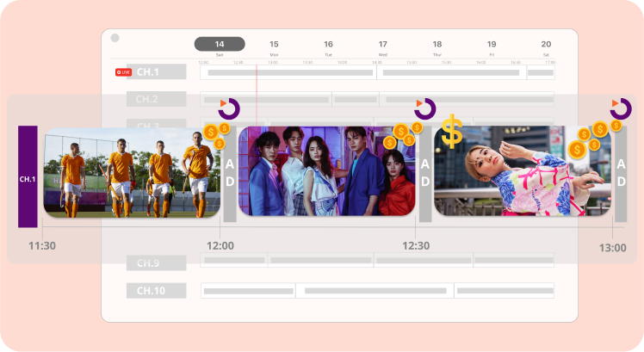Click the LIVE badge next to CH.1
Screen dimensions: 644x352
coord(123,72)
